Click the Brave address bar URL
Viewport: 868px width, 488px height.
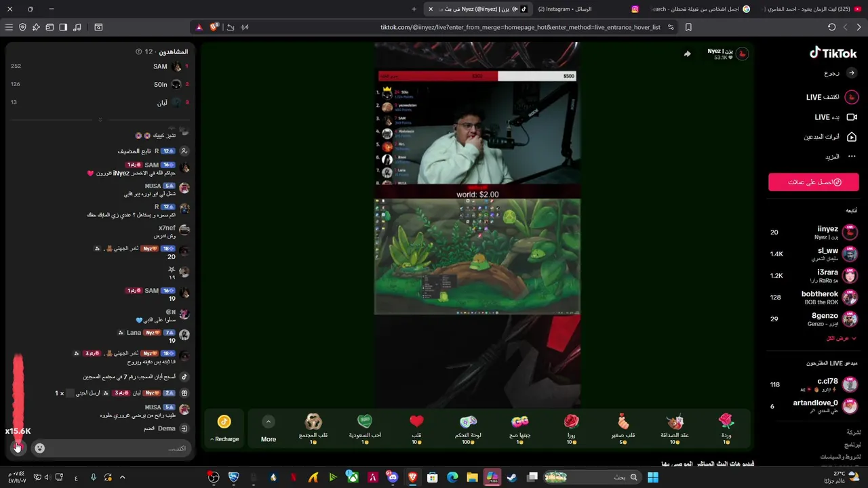520,27
